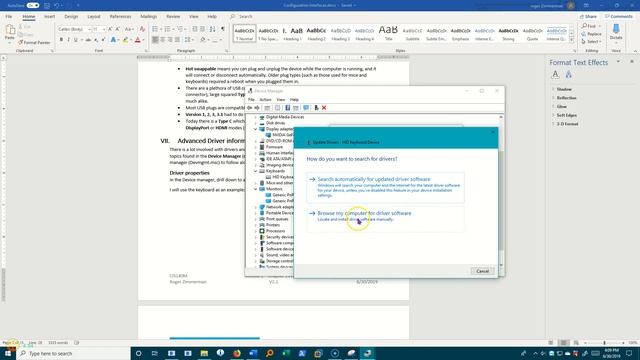Click Forward arrow in Device Manager toolbar
640x360 pixels.
[x=257, y=108]
